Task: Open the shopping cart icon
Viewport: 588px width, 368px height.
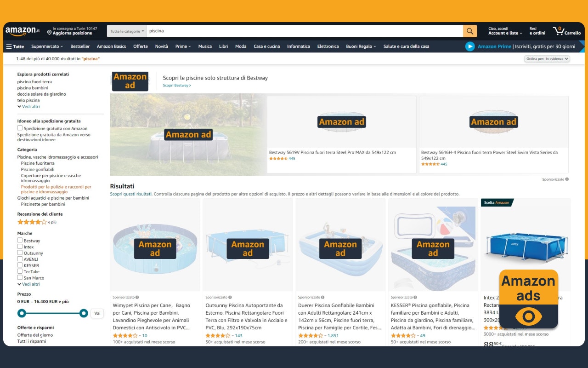Action: point(566,31)
